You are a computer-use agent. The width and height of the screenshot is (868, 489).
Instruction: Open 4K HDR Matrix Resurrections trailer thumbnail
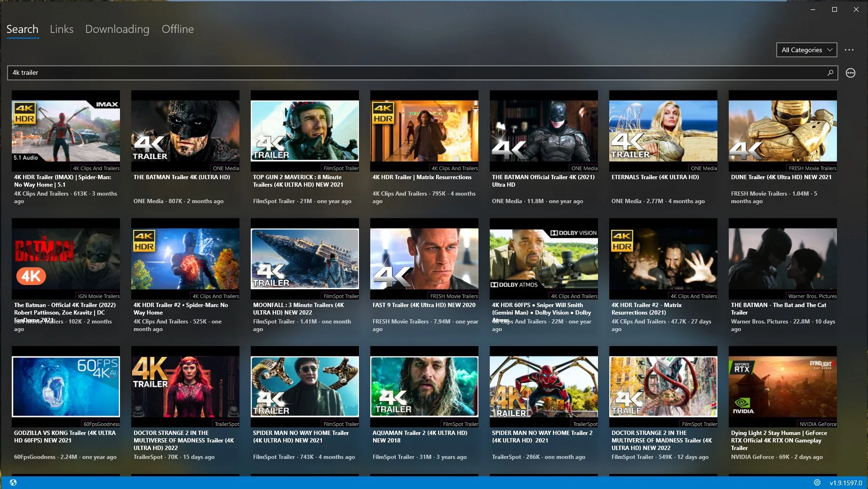tap(424, 131)
